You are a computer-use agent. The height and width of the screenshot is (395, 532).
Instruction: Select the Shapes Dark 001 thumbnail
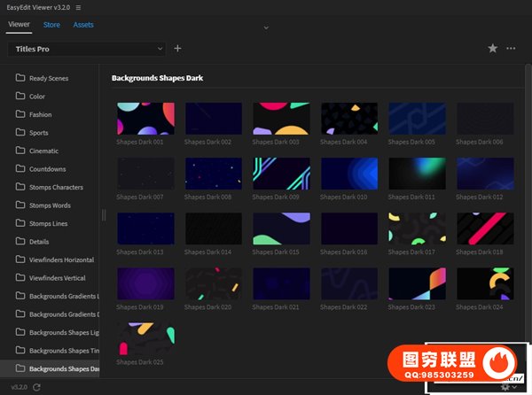tap(145, 119)
